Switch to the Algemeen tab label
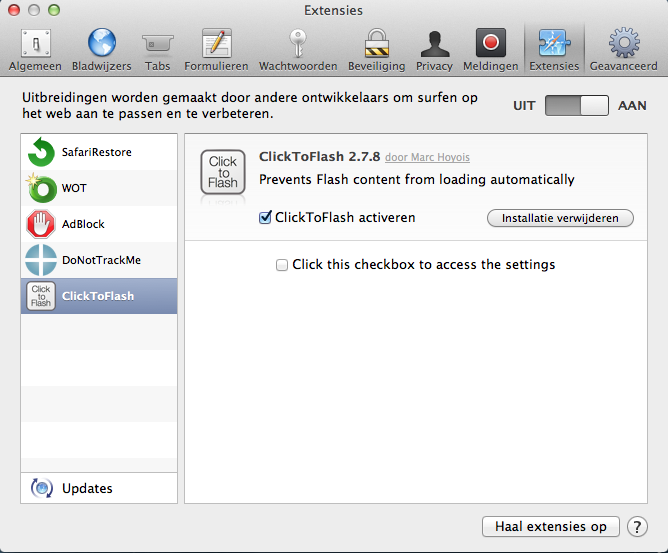 35,66
